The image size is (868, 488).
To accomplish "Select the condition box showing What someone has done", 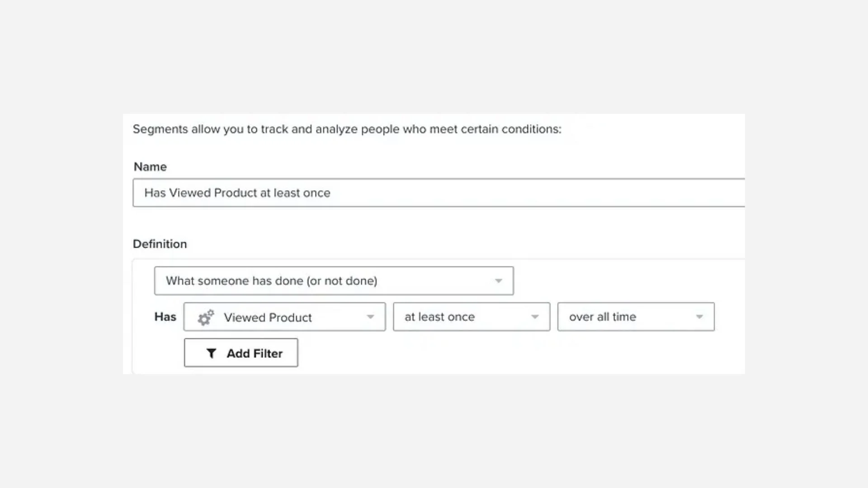I will [334, 280].
